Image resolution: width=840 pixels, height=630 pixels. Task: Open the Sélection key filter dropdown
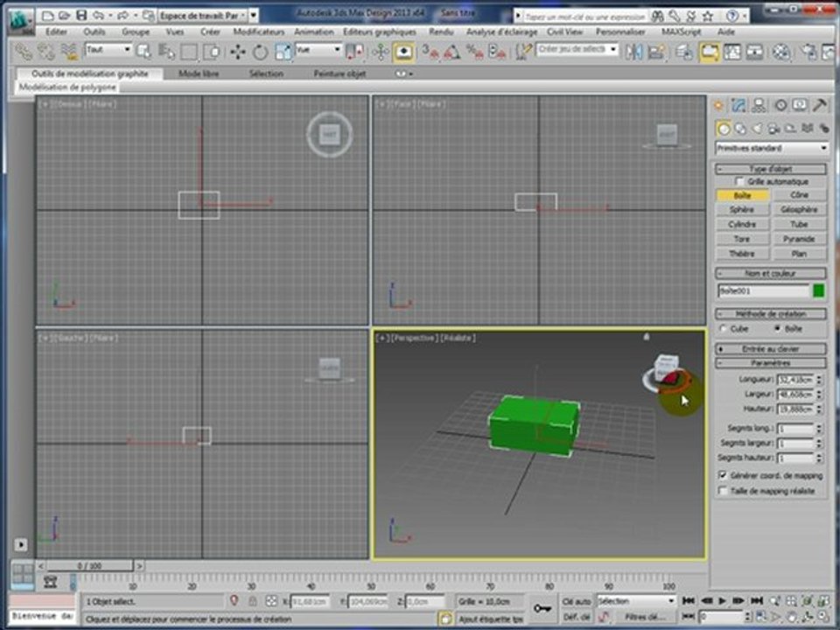636,601
